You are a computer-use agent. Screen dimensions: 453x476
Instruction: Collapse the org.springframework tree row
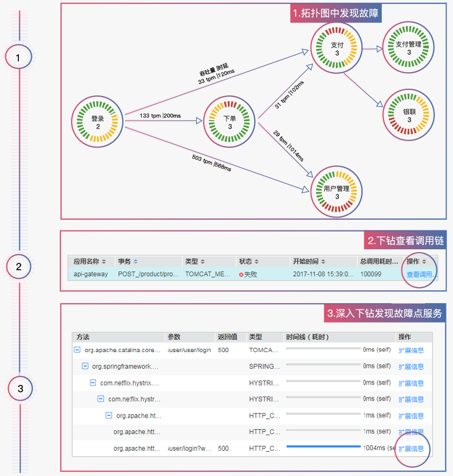click(x=85, y=367)
